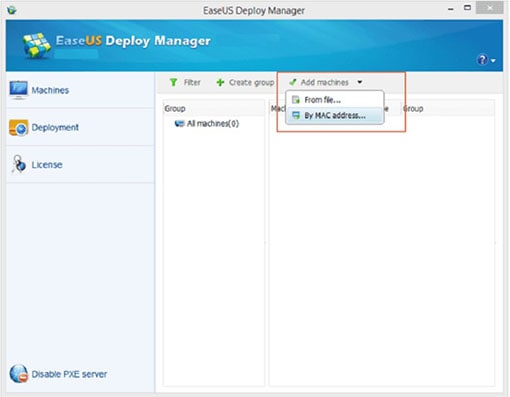Toggle the Add machines dropdown arrow
The width and height of the screenshot is (510, 397).
coord(360,82)
